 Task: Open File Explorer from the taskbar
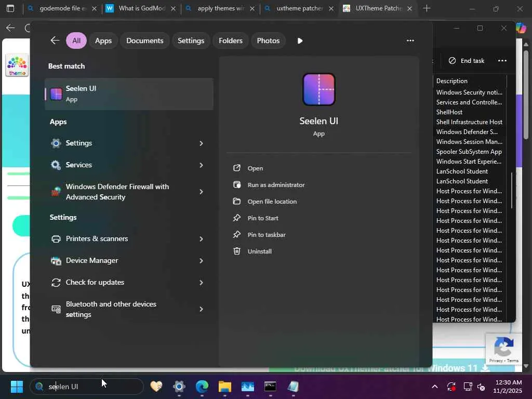tap(224, 387)
